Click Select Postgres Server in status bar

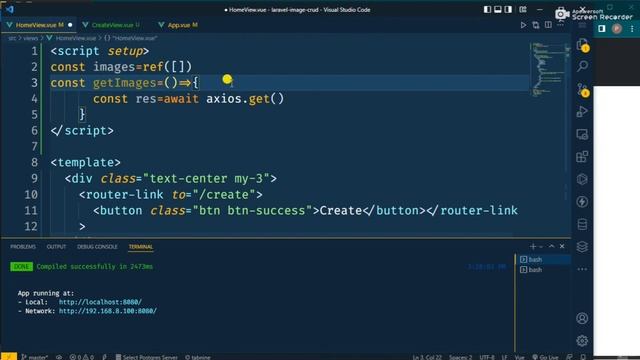pyautogui.click(x=147, y=357)
